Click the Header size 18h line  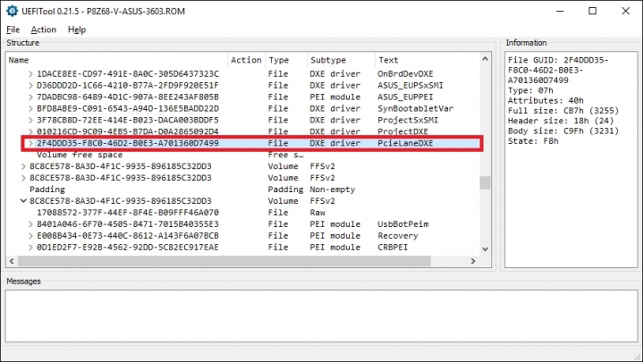561,121
